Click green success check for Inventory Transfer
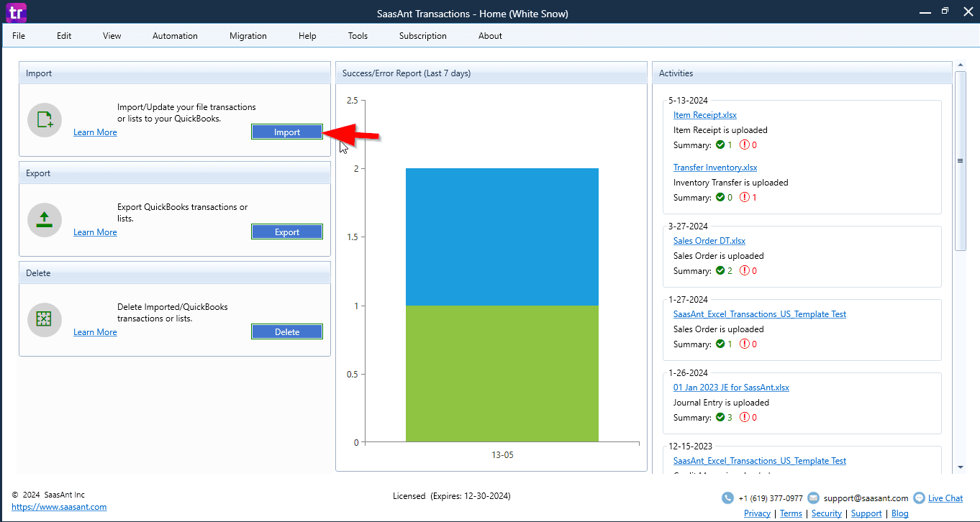980x522 pixels. tap(720, 197)
